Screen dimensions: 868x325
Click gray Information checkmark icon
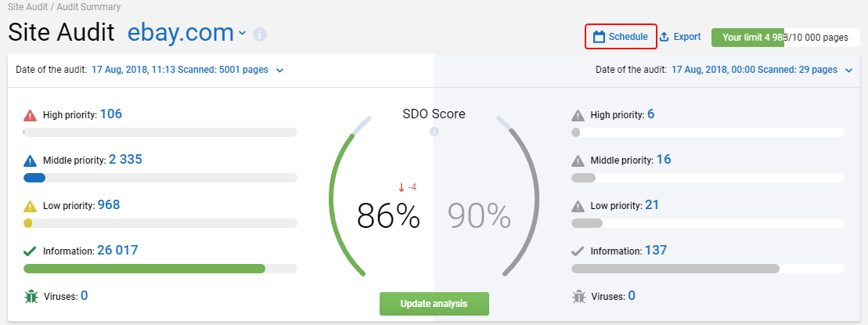[x=578, y=251]
